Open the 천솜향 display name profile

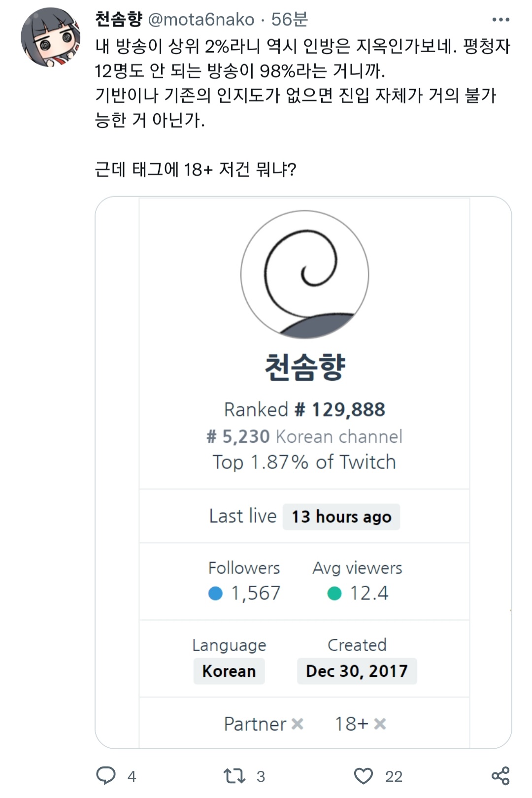119,19
